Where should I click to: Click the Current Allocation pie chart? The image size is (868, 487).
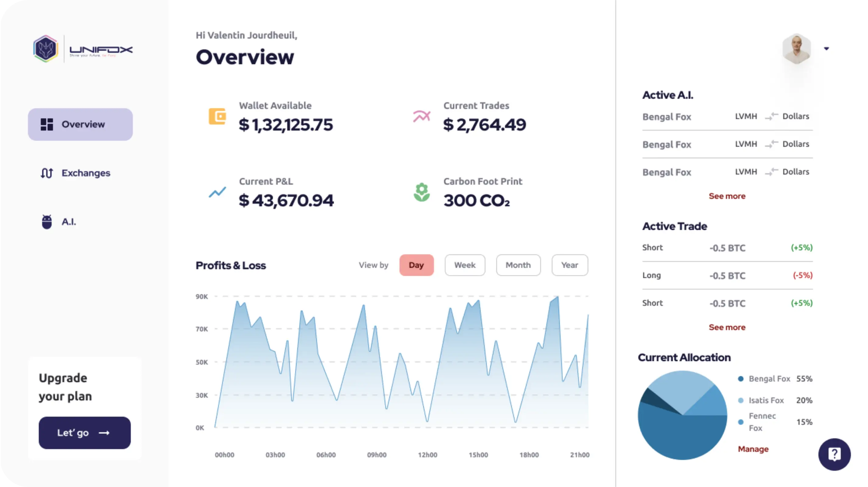tap(683, 415)
